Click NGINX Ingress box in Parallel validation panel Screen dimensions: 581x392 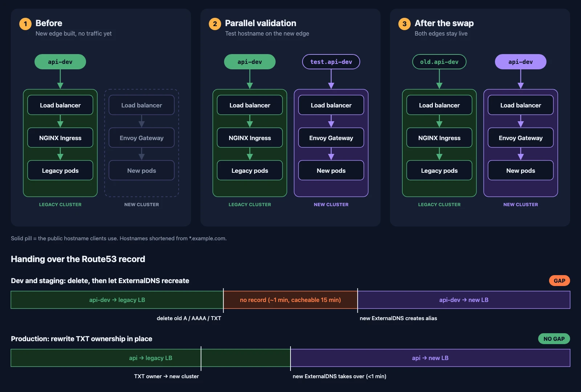(250, 138)
